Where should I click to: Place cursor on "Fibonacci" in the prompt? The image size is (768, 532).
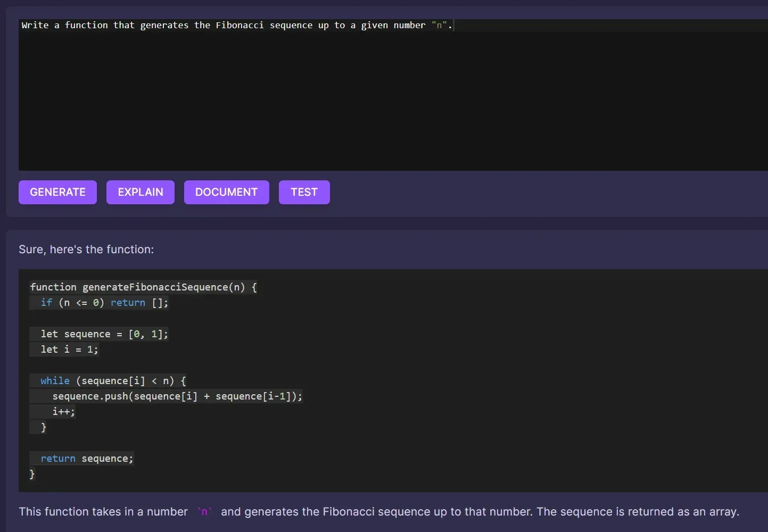pyautogui.click(x=240, y=25)
